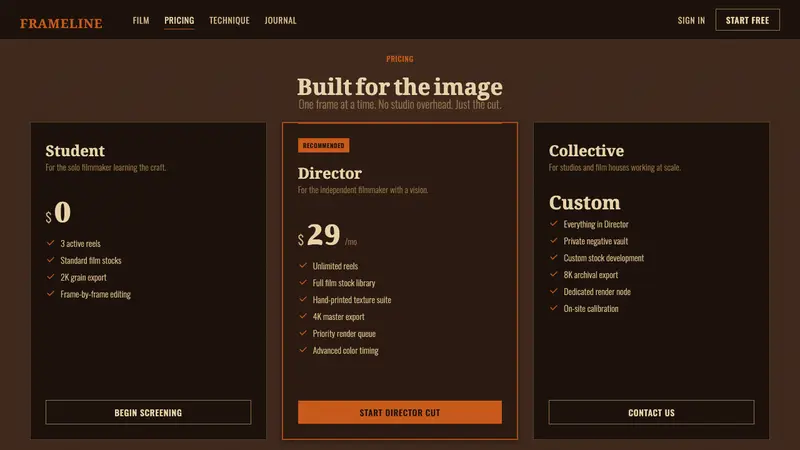Click checkmark beside Advanced color timing
800x450 pixels.
pos(303,350)
